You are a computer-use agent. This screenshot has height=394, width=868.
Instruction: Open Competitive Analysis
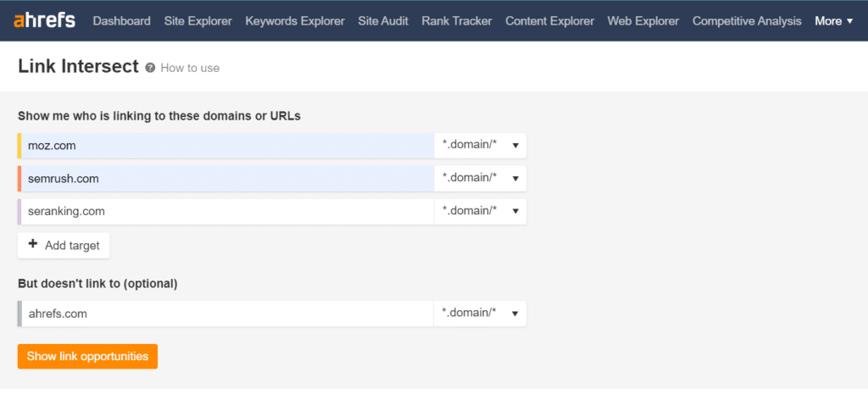tap(747, 21)
